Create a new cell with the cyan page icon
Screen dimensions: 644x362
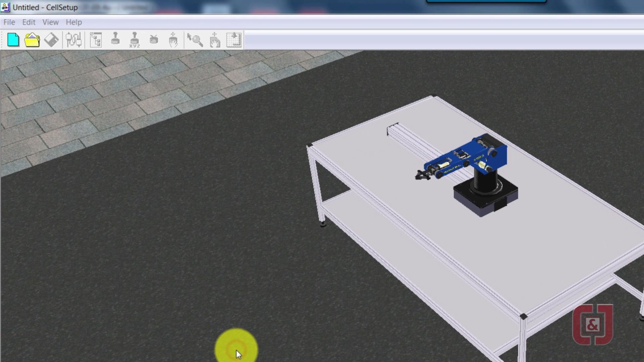(x=13, y=40)
